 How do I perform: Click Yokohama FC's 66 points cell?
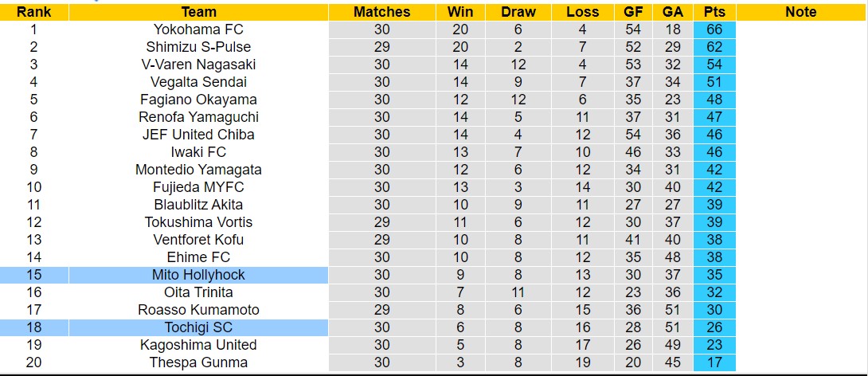tap(714, 29)
